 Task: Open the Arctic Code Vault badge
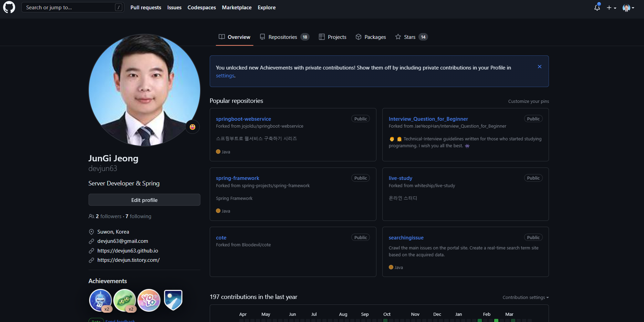click(x=173, y=300)
